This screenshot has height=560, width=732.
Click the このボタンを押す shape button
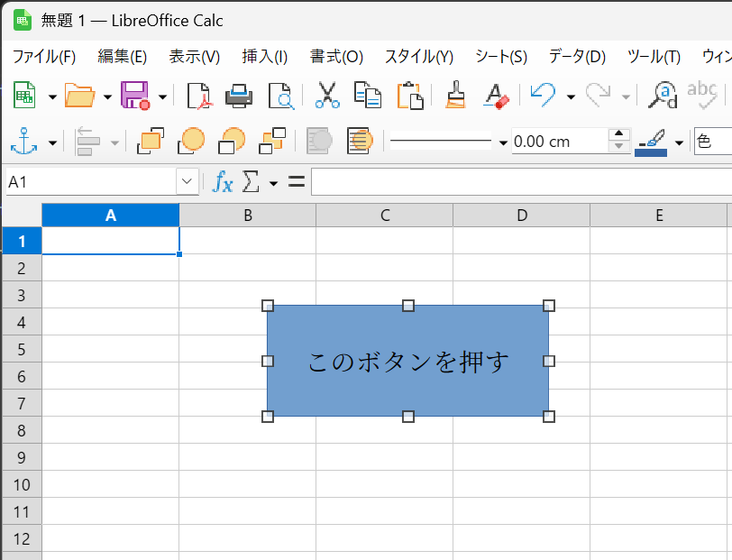[x=407, y=361]
